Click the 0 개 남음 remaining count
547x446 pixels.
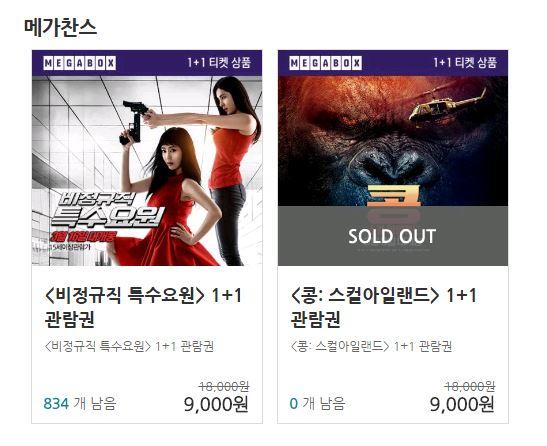click(317, 404)
